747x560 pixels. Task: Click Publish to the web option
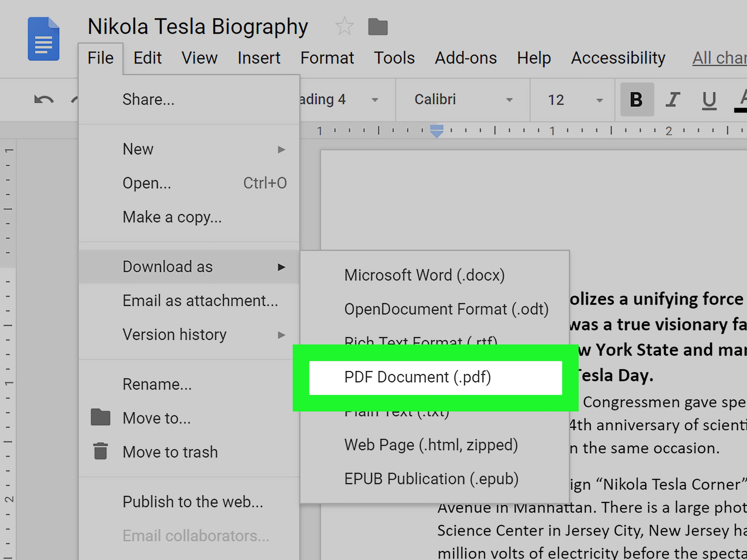click(192, 501)
